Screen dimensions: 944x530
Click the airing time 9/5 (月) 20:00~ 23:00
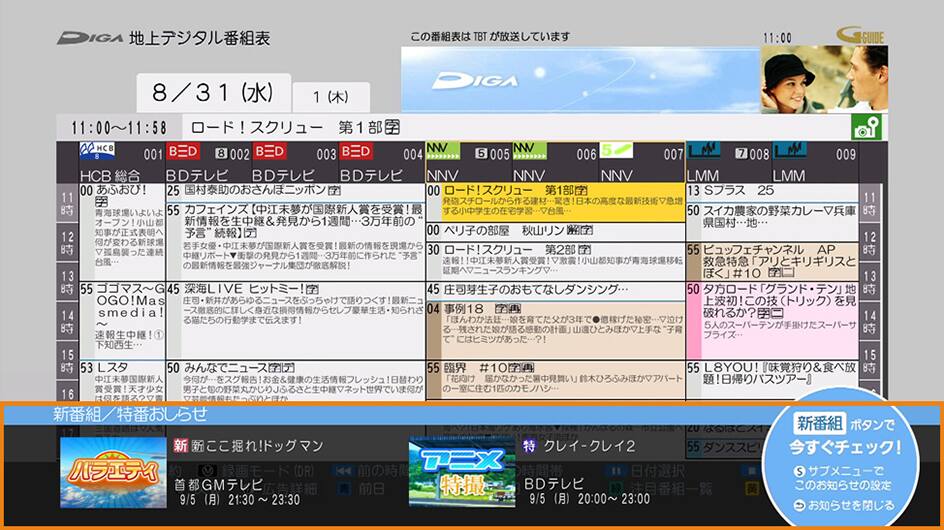pyautogui.click(x=589, y=499)
